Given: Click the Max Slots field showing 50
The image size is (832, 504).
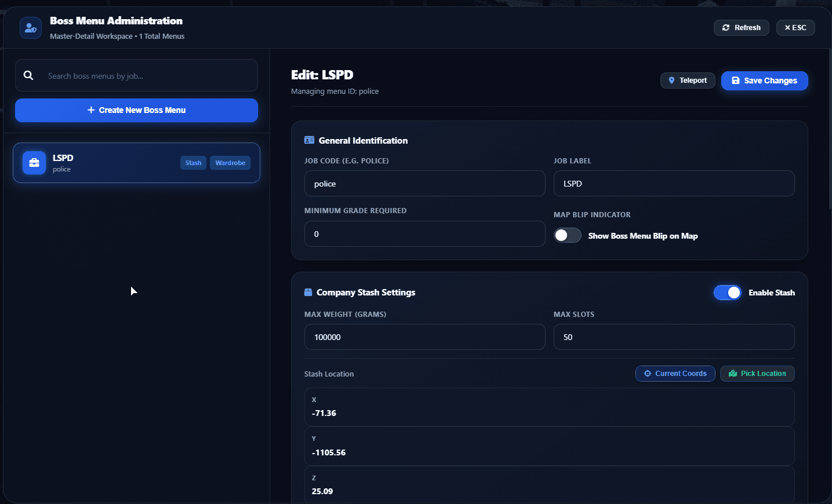Looking at the screenshot, I should pos(674,337).
